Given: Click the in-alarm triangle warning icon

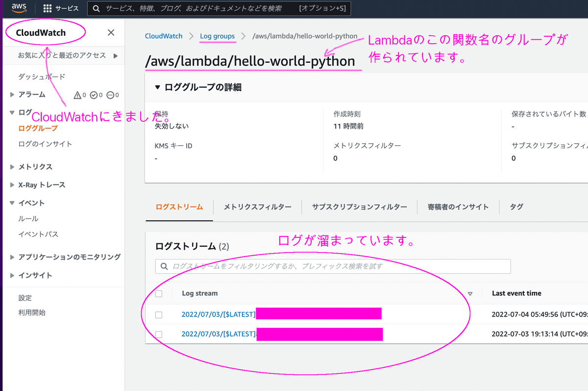Looking at the screenshot, I should point(77,95).
